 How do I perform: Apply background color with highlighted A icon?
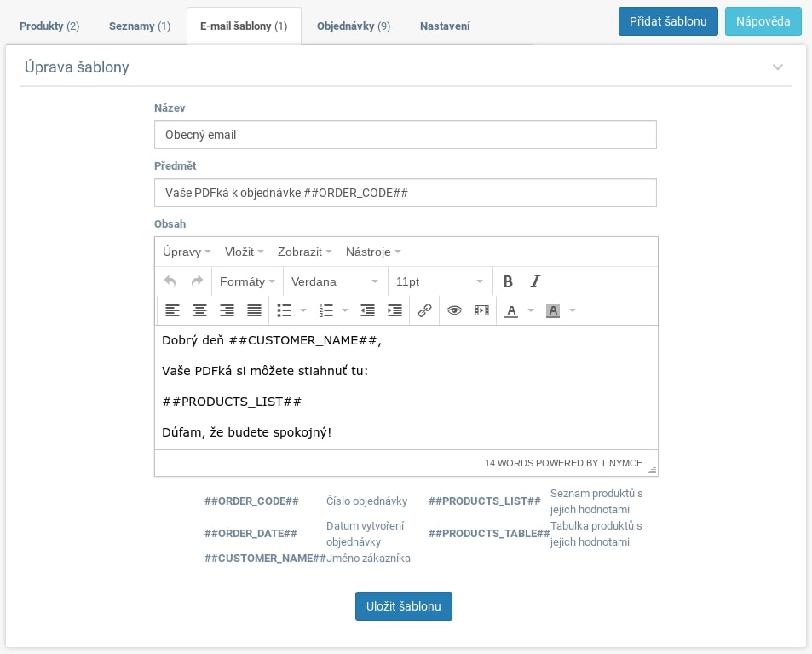[553, 310]
